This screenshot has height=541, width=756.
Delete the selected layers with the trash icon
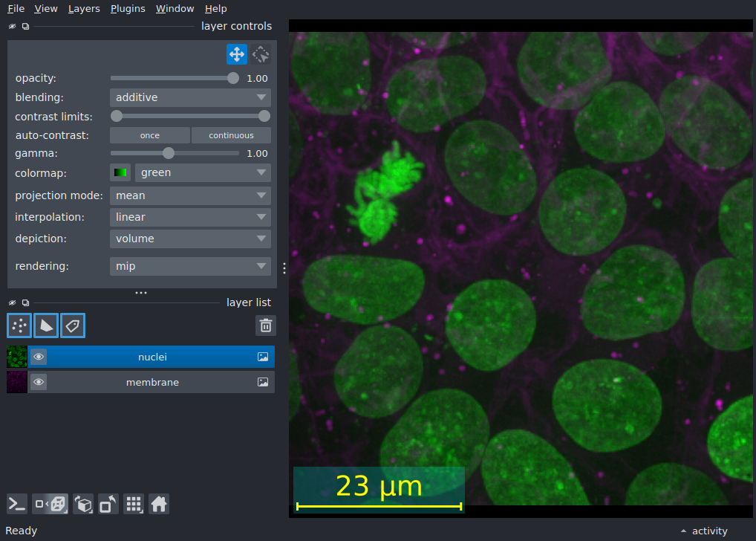click(x=266, y=325)
